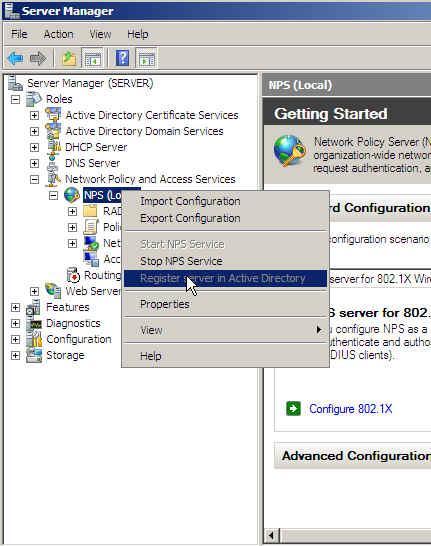Screen dimensions: 431x546
Task: Click the horizontal scrollbar left arrow
Action: pos(272,535)
